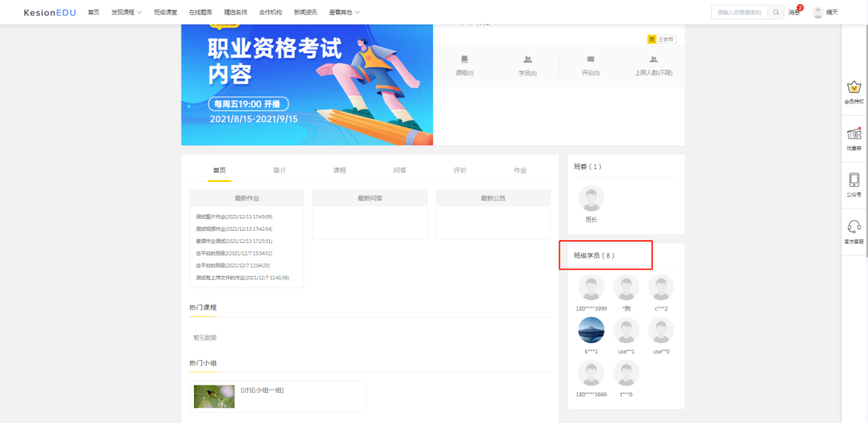Viewport: 868px width, 423px height.
Task: Open the 公众号 phone icon in sidebar
Action: click(x=854, y=179)
